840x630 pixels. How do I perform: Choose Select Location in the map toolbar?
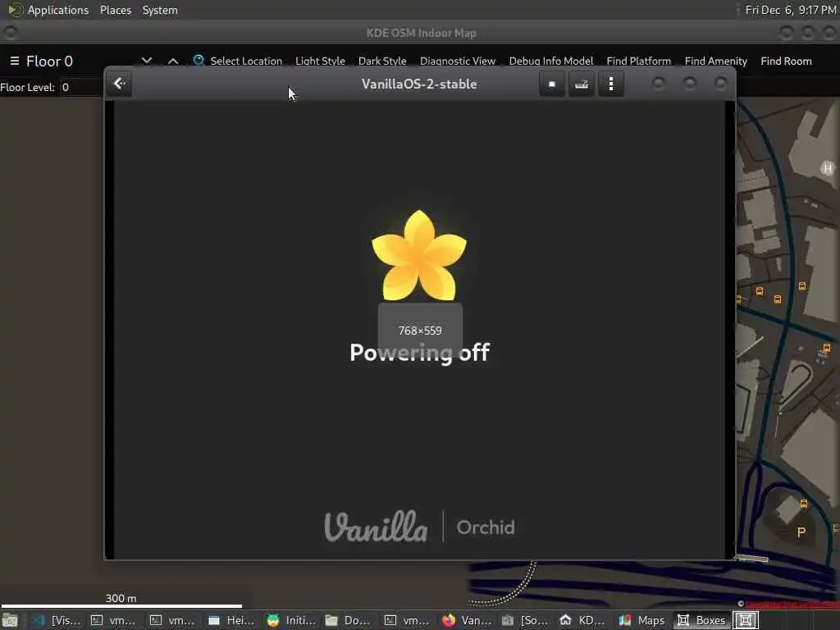246,61
